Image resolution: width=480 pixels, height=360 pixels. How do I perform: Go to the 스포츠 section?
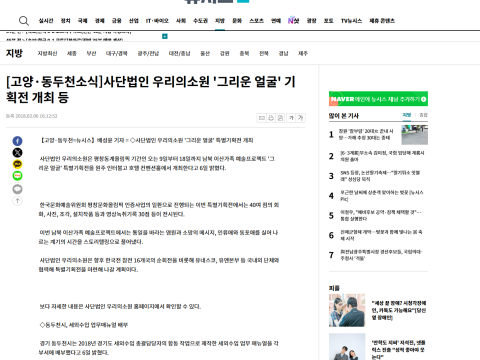256,21
